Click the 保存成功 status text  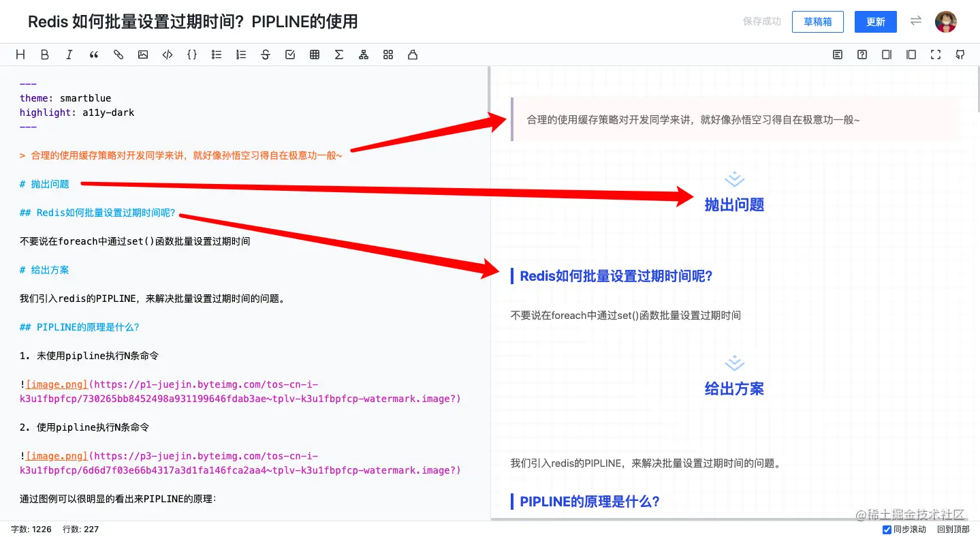762,22
